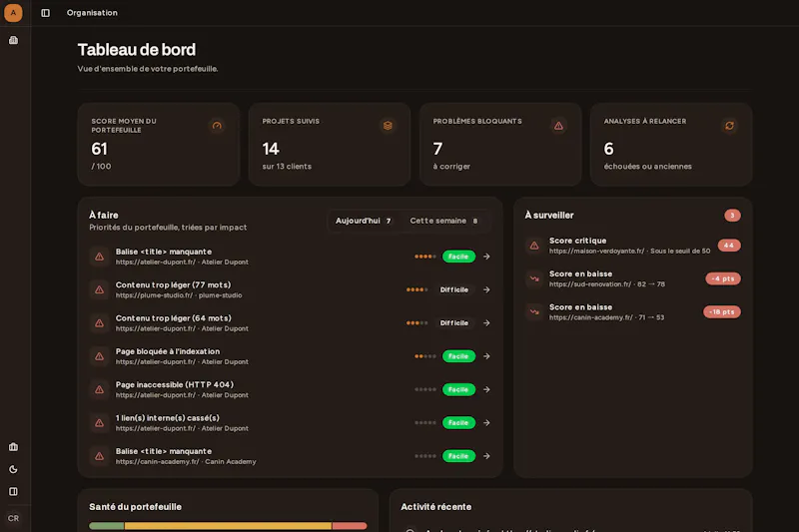Image resolution: width=799 pixels, height=532 pixels.
Task: Click 'Contenu trop léger (77 mots)' title
Action: click(173, 284)
